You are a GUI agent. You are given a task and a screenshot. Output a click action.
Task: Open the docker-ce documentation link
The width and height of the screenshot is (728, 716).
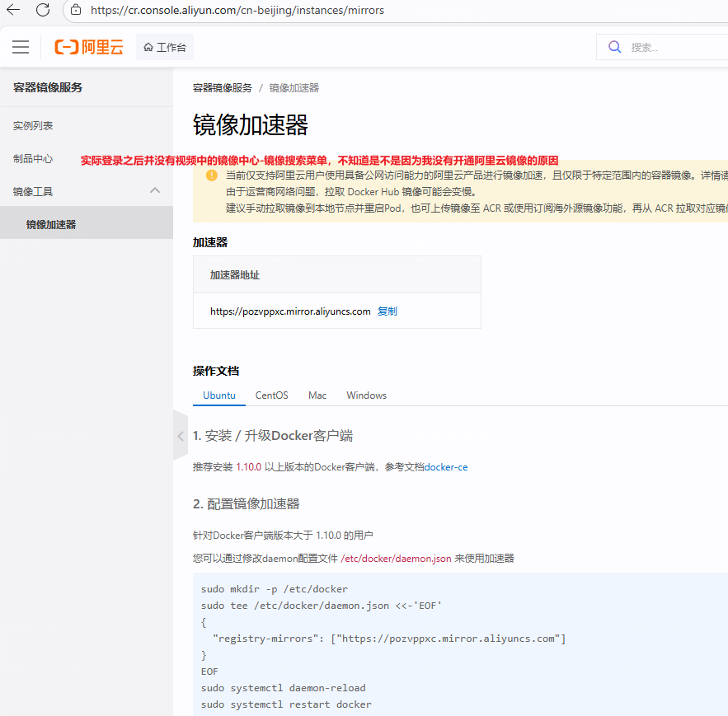point(446,467)
